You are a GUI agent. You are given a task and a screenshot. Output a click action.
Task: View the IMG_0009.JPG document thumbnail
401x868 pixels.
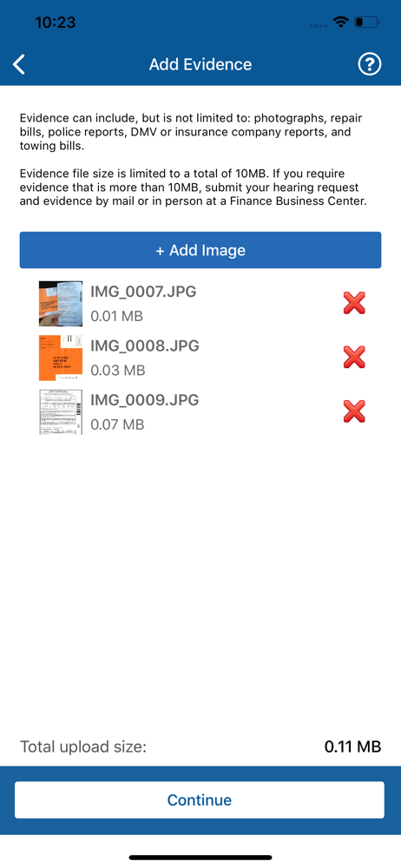click(61, 411)
